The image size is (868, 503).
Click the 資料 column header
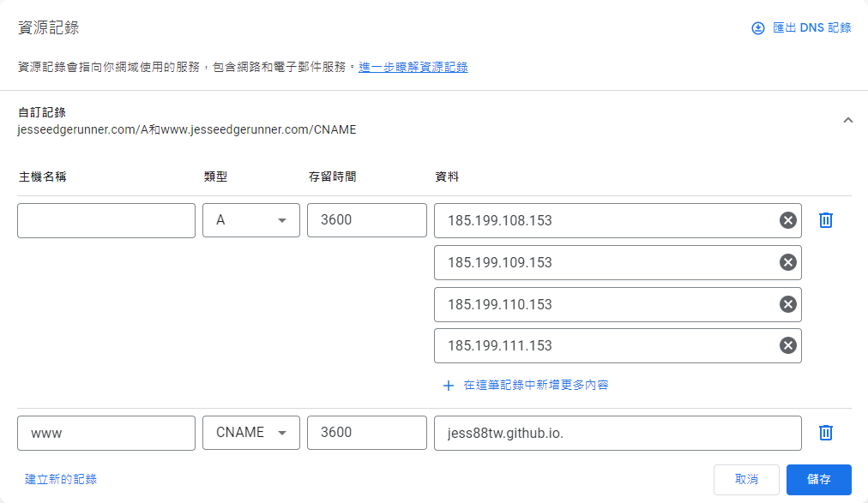(447, 177)
